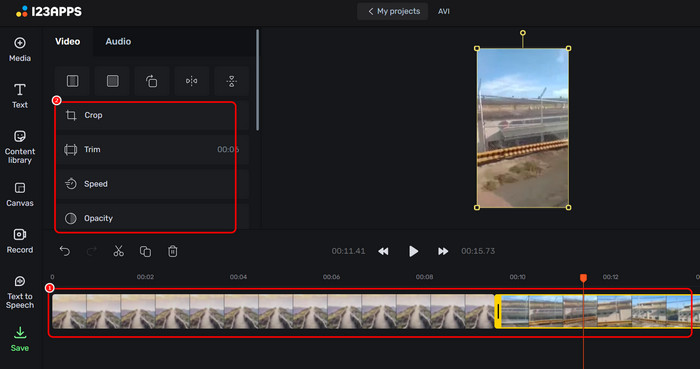Open the Trim option
700x369 pixels.
point(152,149)
